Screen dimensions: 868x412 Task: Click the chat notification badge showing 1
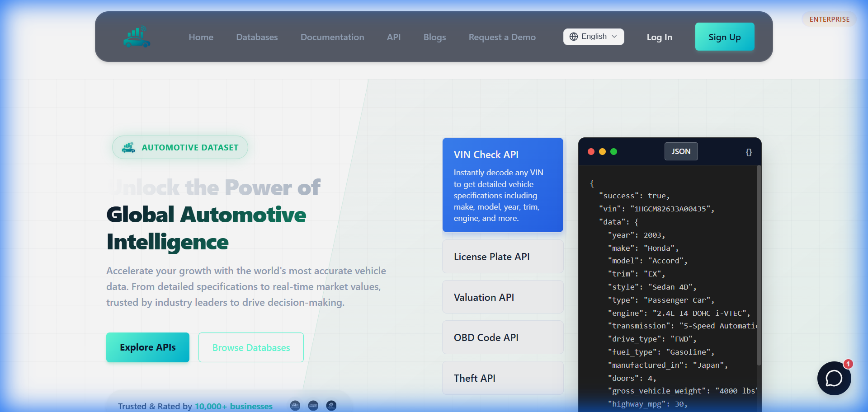(848, 364)
